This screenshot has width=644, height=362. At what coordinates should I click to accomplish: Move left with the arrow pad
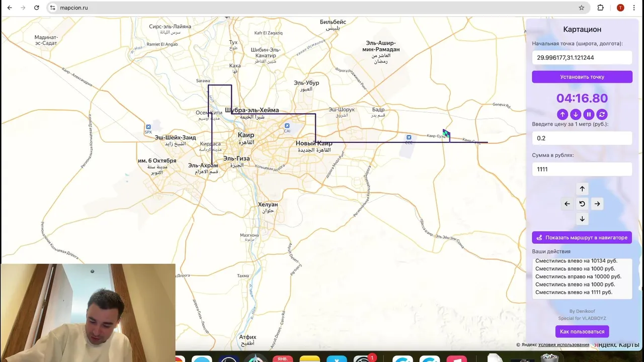pyautogui.click(x=567, y=204)
